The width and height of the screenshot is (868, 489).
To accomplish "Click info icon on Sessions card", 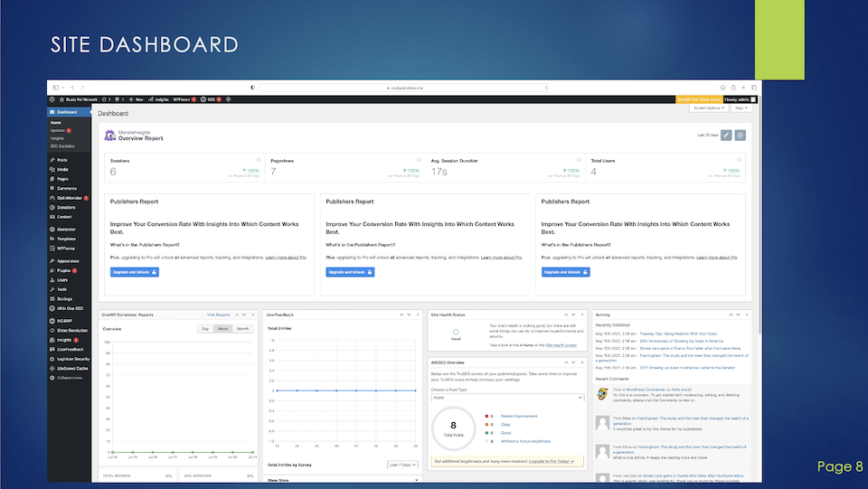I will (x=258, y=160).
